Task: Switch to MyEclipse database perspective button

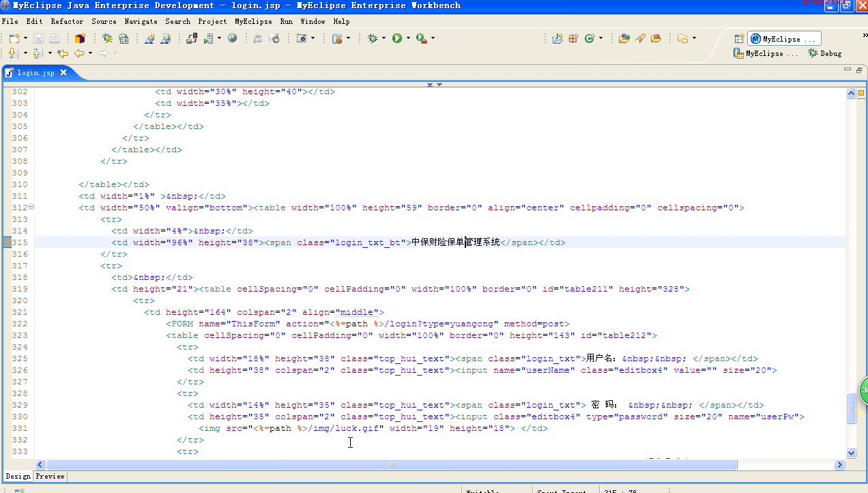Action: tap(765, 53)
